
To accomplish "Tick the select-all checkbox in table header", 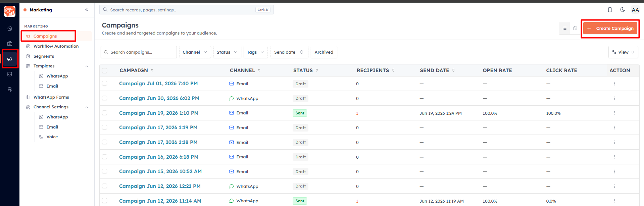I will coord(105,70).
